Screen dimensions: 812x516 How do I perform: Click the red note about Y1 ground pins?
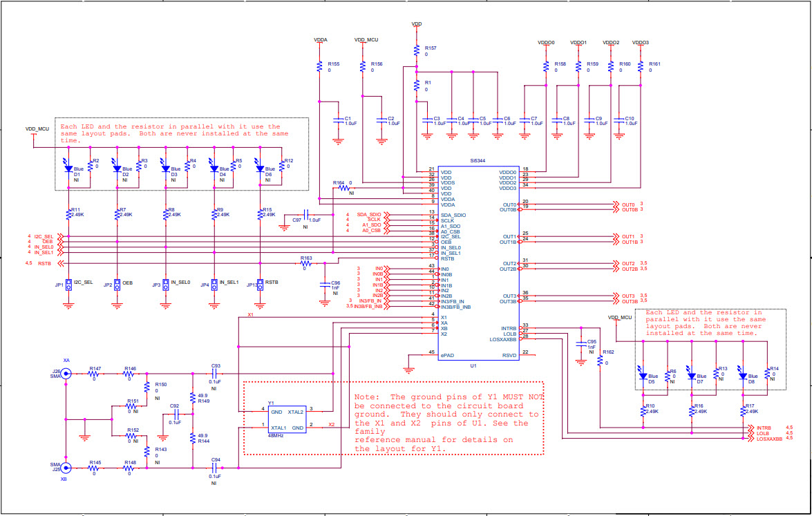(x=446, y=421)
